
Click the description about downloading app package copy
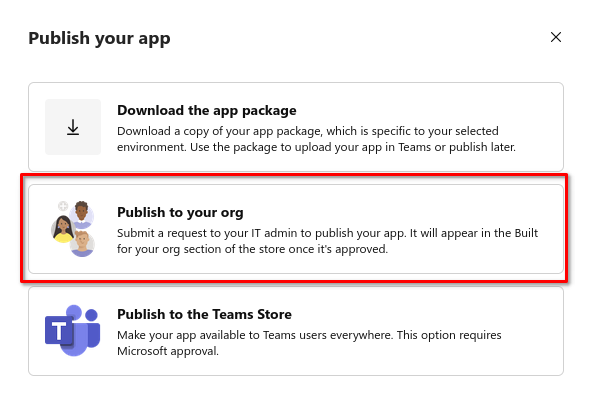316,139
